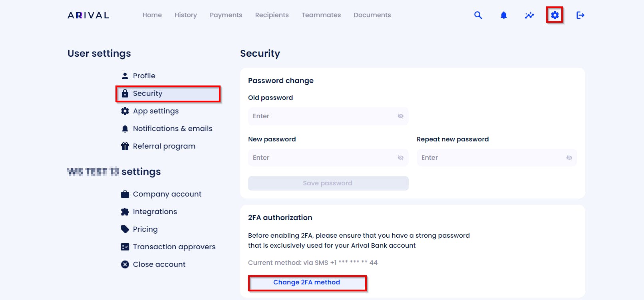644x300 pixels.
Task: Click the Save password button
Action: (x=328, y=183)
